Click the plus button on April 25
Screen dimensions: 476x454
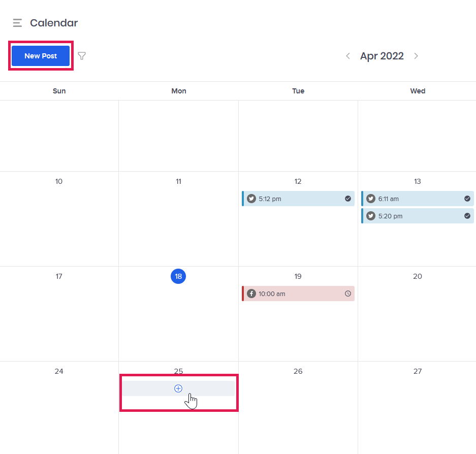[178, 388]
